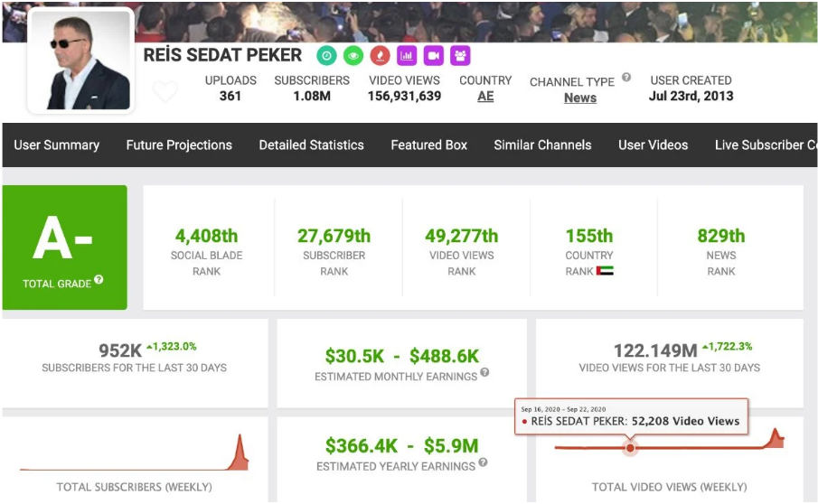Click the weekly video views chart peak
The height and width of the screenshot is (504, 818).
pyautogui.click(x=776, y=432)
